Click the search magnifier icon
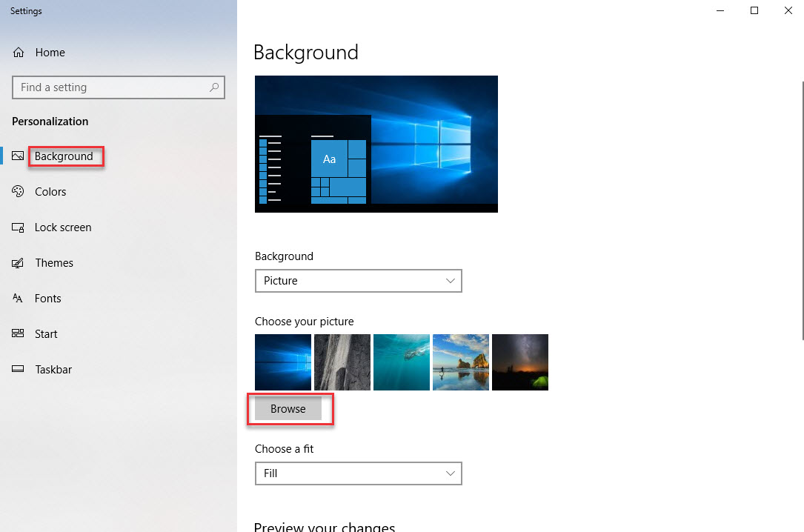Screen dimensions: 804x532 [214, 87]
